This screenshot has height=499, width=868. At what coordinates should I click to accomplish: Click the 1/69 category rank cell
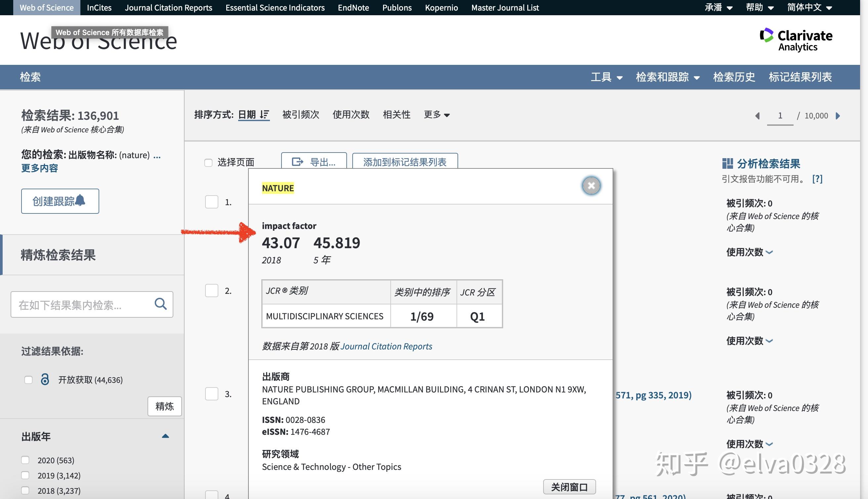click(423, 316)
